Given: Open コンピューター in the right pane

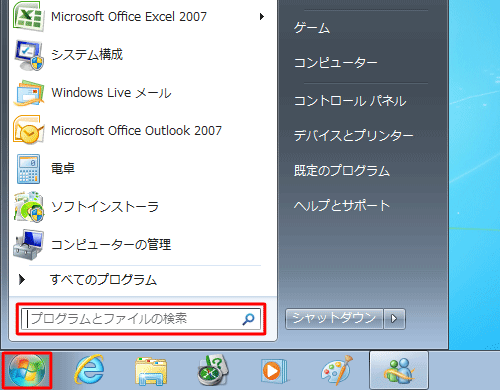Looking at the screenshot, I should tap(335, 62).
